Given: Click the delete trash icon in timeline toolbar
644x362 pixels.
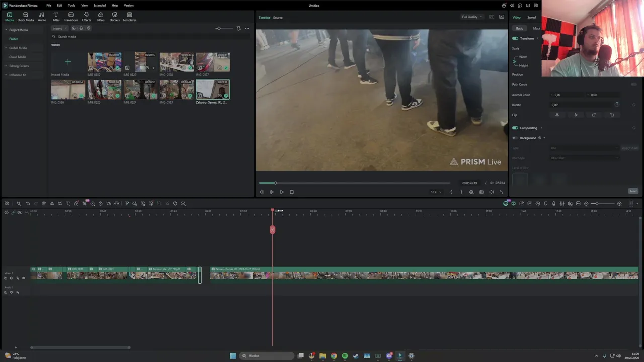Looking at the screenshot, I should click(x=44, y=204).
